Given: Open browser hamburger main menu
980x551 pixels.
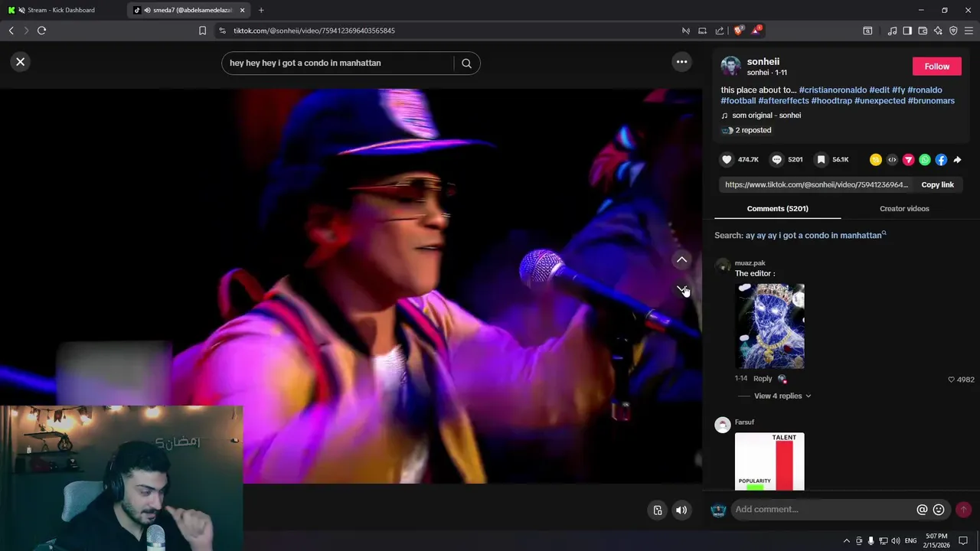Looking at the screenshot, I should click(x=969, y=31).
